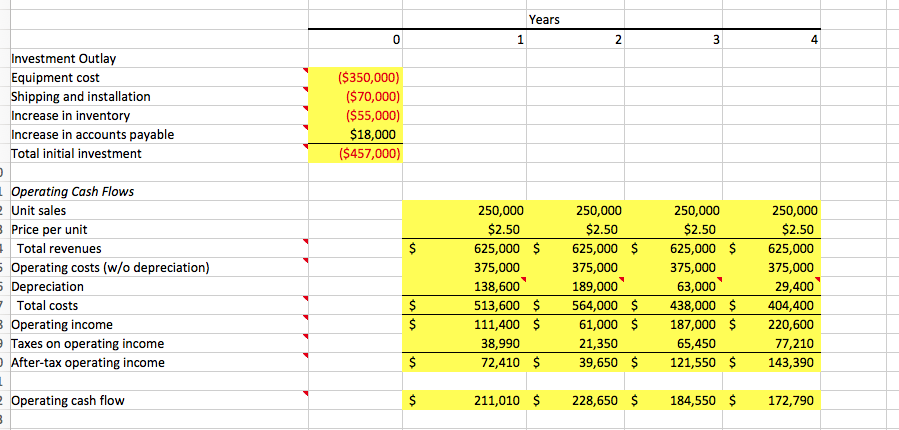
Task: Select the year 0 column header
Action: pos(355,40)
